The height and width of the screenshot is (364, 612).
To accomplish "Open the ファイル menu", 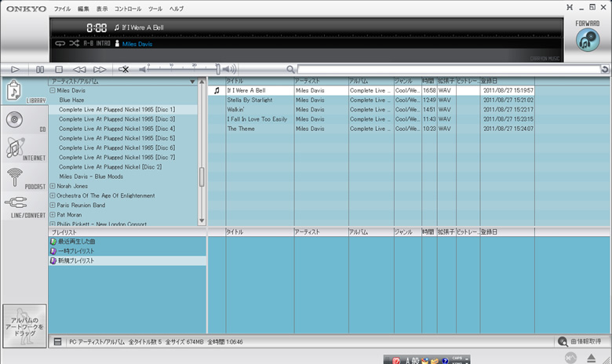I will coord(62,9).
